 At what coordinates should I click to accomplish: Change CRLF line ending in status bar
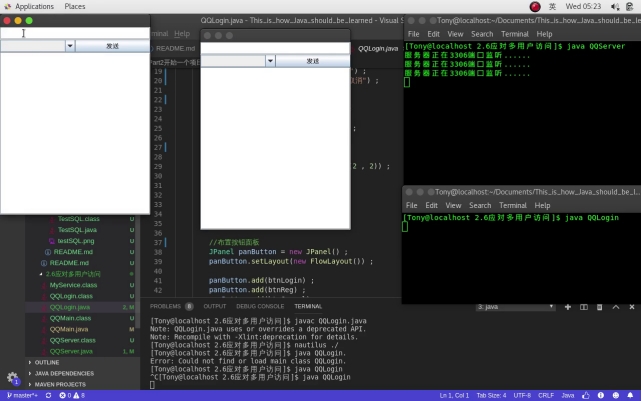(546, 395)
